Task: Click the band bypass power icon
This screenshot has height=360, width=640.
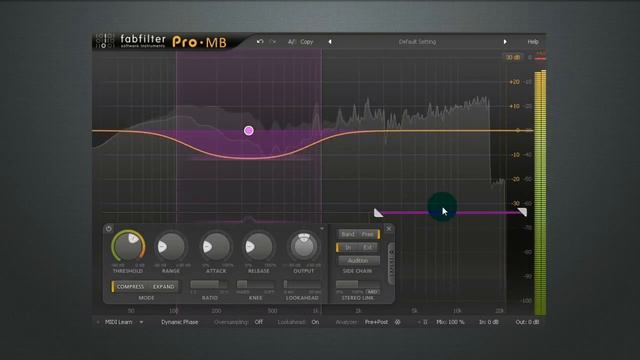Action: (x=109, y=229)
